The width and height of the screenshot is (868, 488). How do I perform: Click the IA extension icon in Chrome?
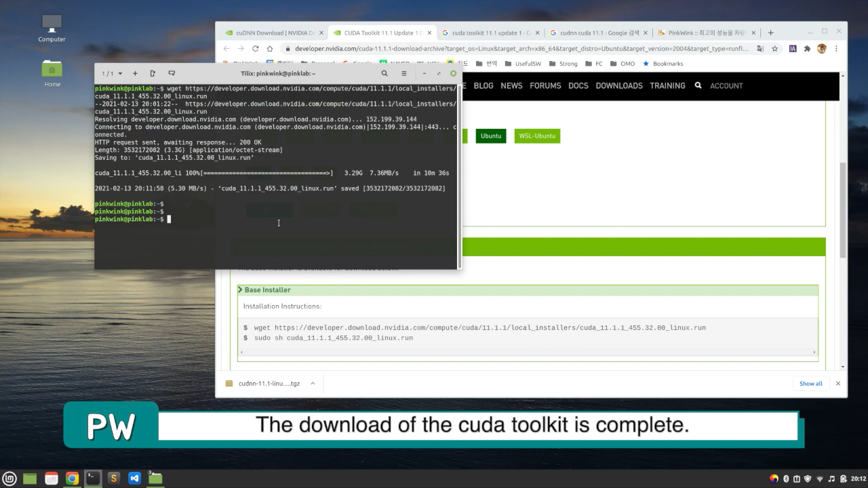pos(793,49)
